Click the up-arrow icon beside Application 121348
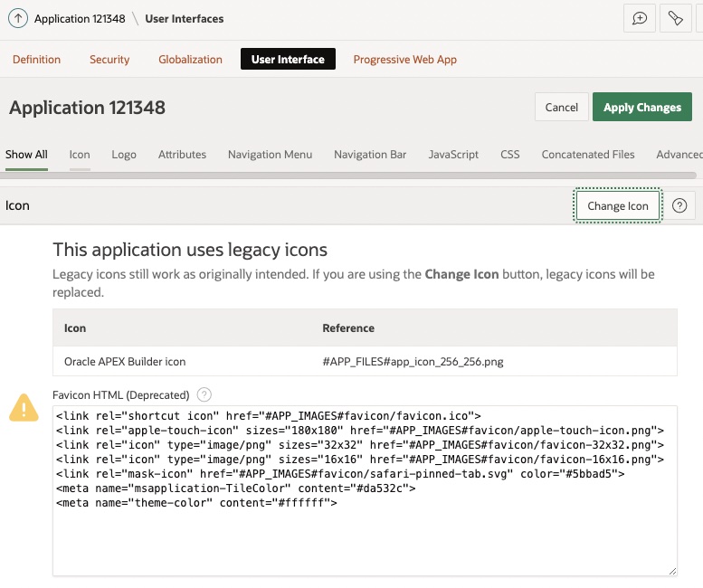The width and height of the screenshot is (703, 588). 18,18
